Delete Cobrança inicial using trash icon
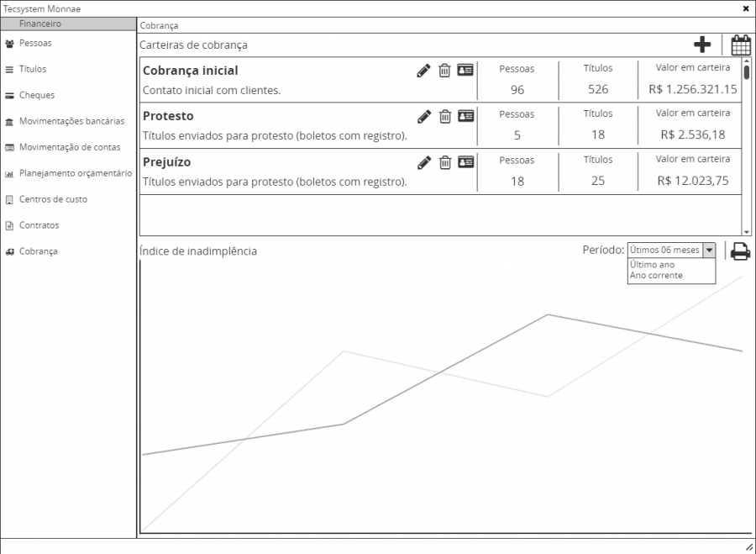The width and height of the screenshot is (756, 554). click(x=445, y=71)
